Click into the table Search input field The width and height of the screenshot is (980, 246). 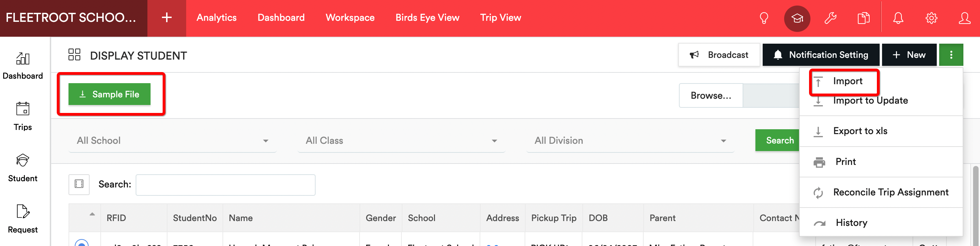226,185
